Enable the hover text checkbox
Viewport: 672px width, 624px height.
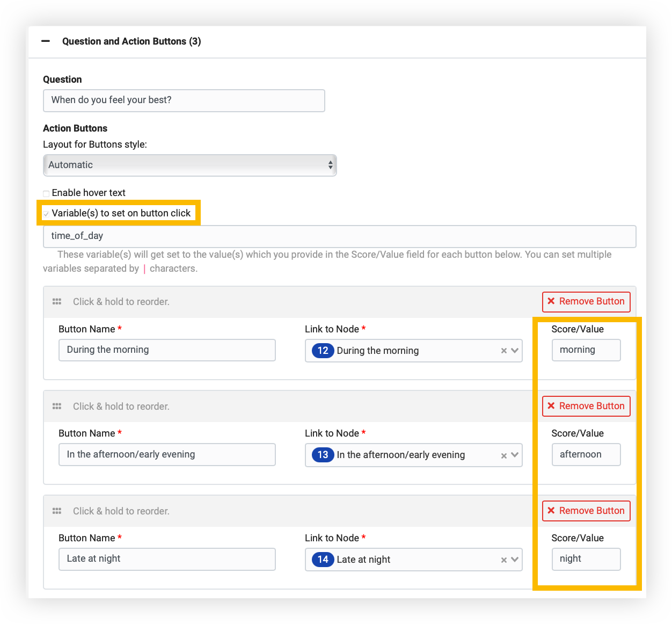(x=46, y=193)
